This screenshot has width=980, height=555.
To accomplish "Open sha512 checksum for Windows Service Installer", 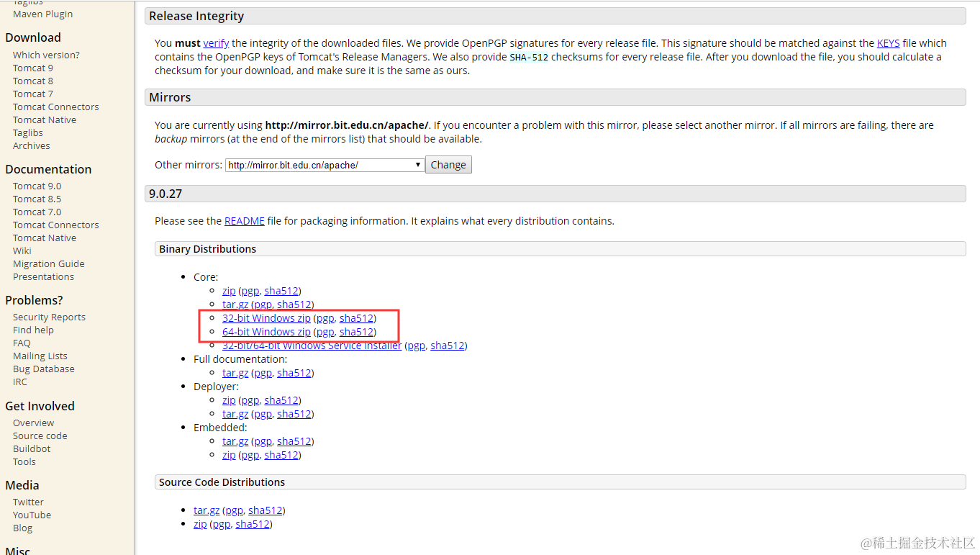I will pyautogui.click(x=448, y=346).
